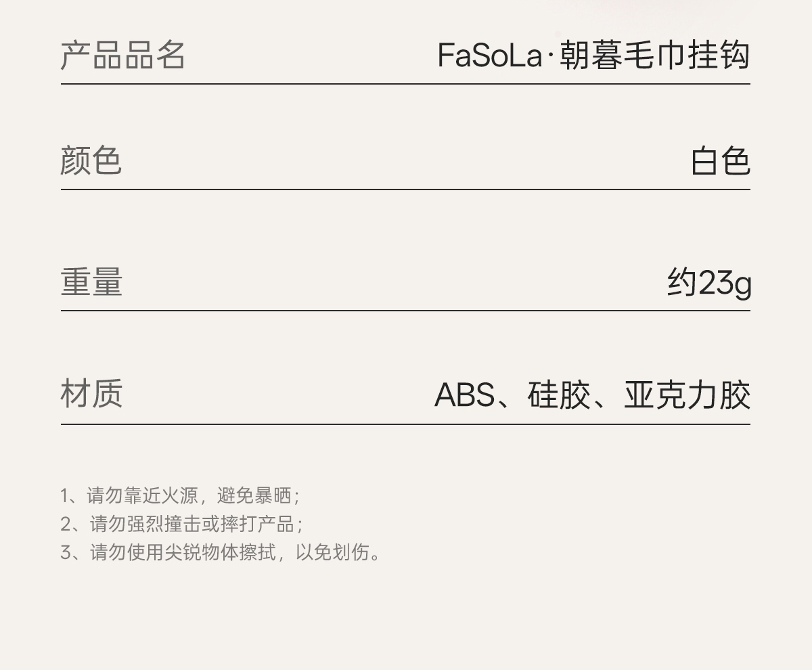The width and height of the screenshot is (812, 670).
Task: Select the 约23g weight value
Action: click(x=709, y=283)
